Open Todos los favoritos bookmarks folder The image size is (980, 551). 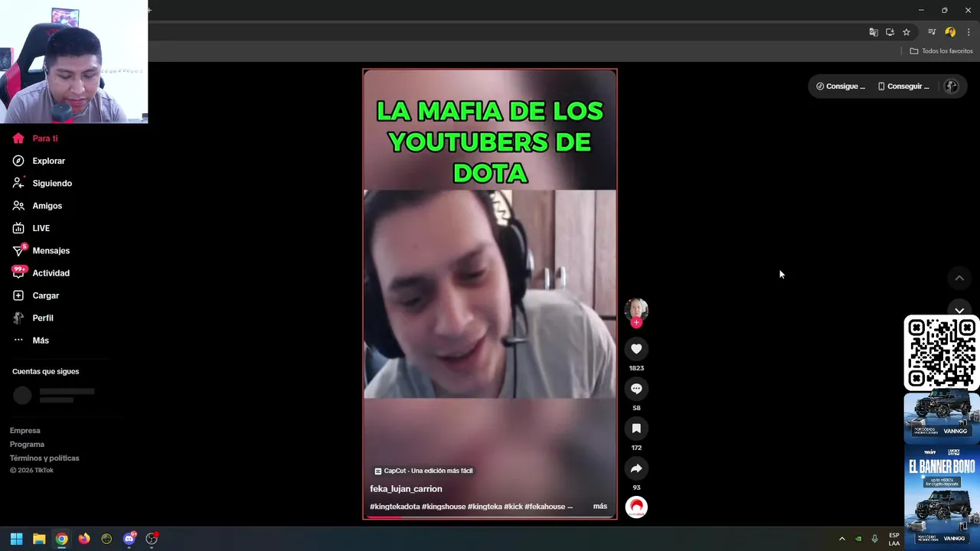point(941,51)
